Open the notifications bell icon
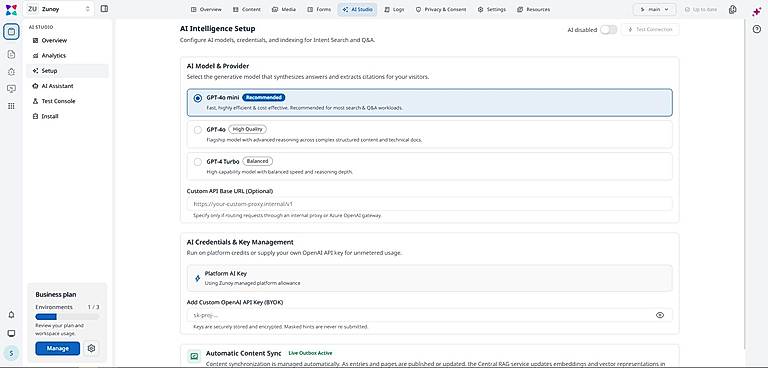 [11, 315]
